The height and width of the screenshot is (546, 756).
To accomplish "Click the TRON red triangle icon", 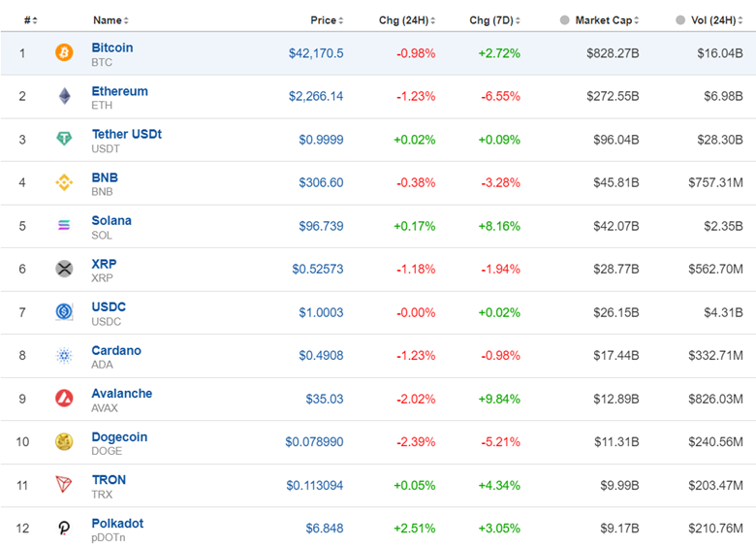I will tap(64, 485).
